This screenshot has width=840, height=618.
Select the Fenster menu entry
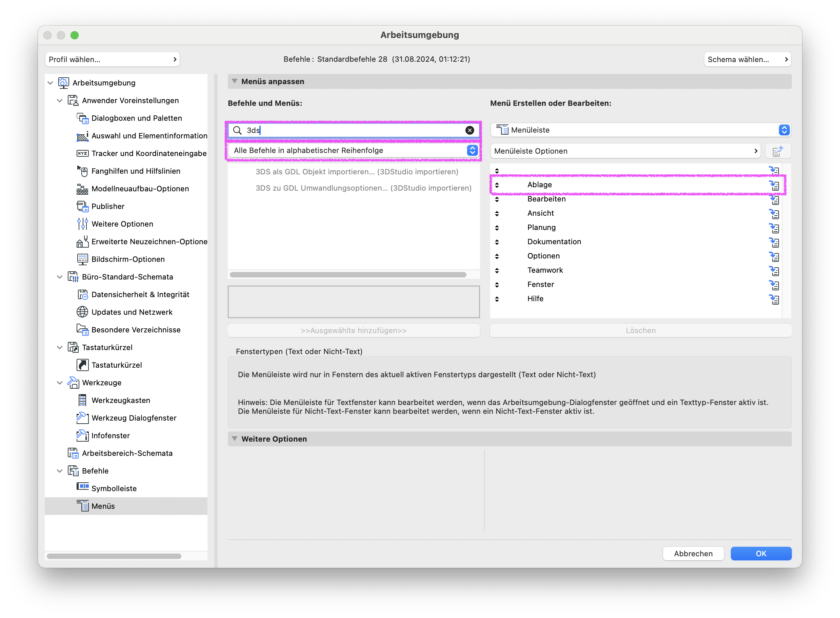click(x=541, y=284)
